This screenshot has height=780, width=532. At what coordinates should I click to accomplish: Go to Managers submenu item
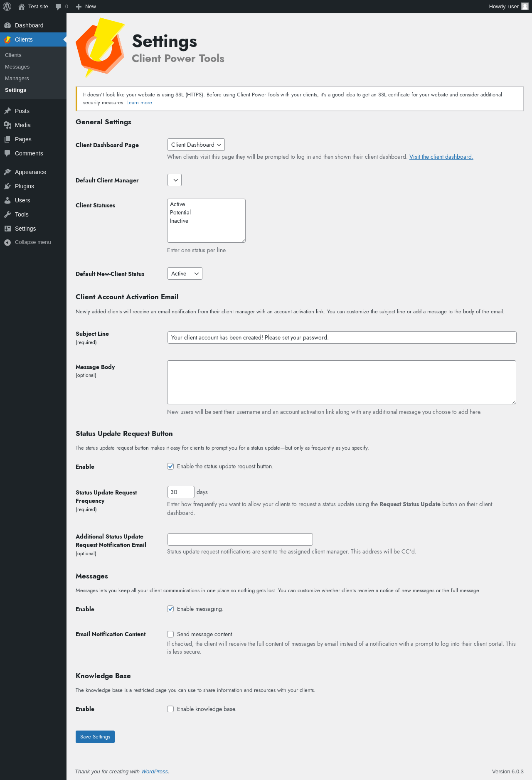coord(17,78)
